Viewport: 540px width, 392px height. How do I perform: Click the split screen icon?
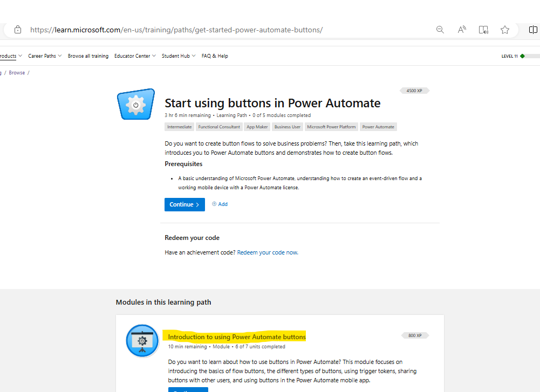533,30
